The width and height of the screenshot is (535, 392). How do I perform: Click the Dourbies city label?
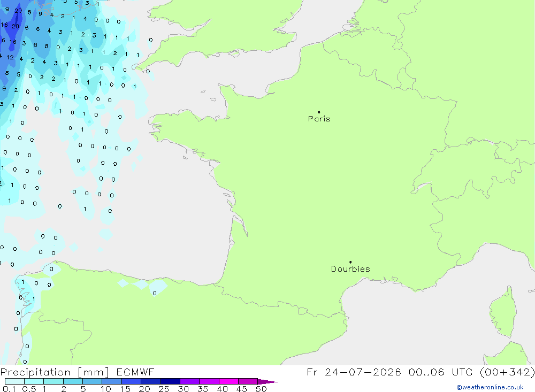pyautogui.click(x=350, y=269)
